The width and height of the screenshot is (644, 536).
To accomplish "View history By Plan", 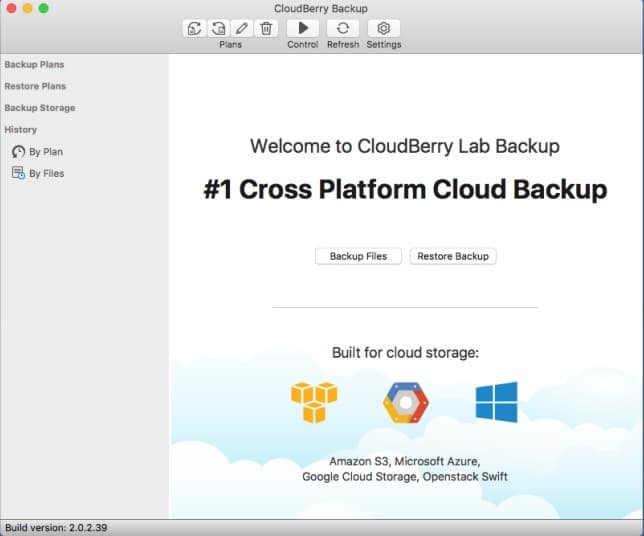I will [x=46, y=152].
